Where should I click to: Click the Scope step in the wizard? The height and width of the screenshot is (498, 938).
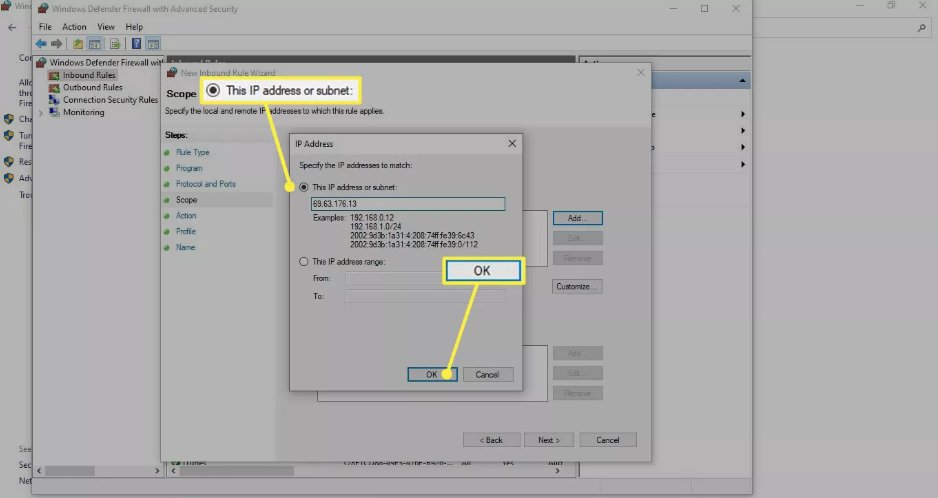[x=186, y=200]
